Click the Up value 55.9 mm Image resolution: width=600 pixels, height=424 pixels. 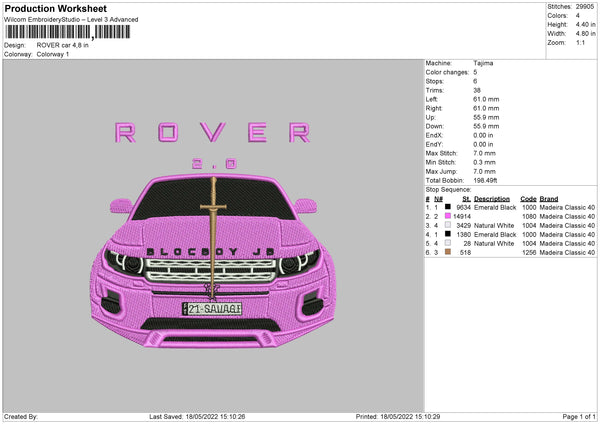coord(486,117)
